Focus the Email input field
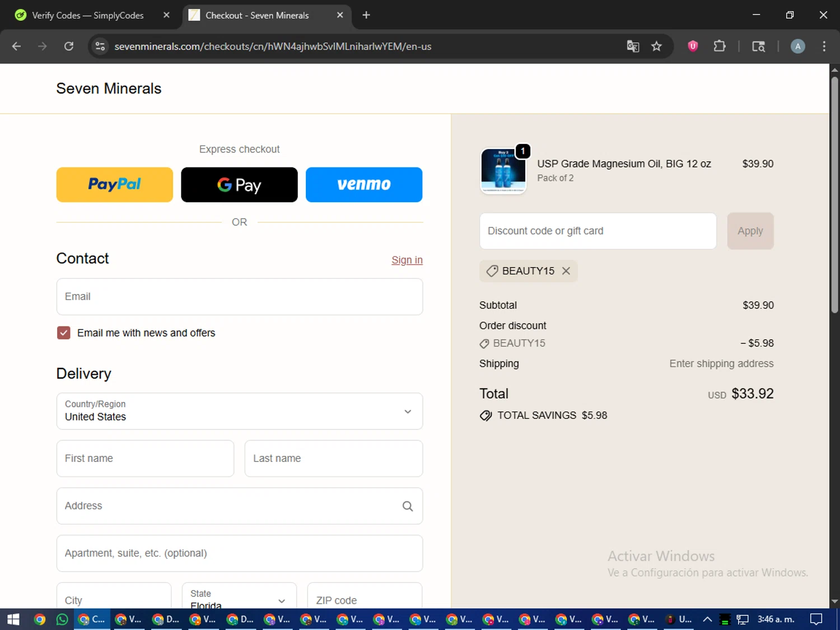 pos(240,297)
